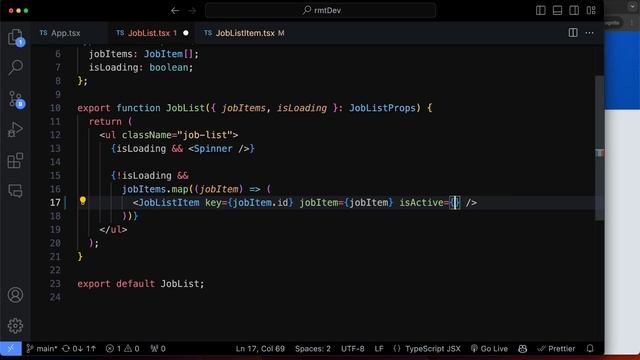Go forward in navigation history
640x360 pixels.
tap(192, 11)
